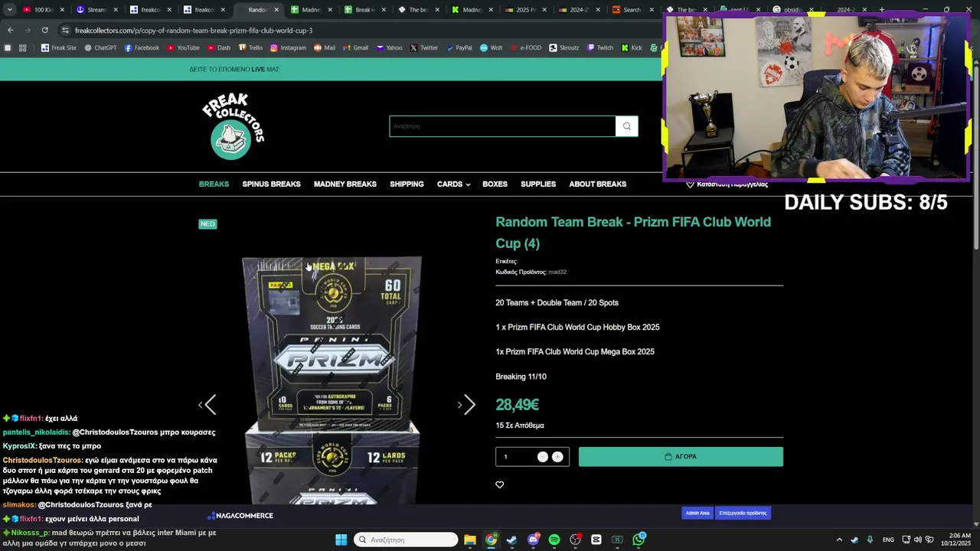Open the Freak Collectors logo homepage
This screenshot has width=980, height=551.
[233, 126]
